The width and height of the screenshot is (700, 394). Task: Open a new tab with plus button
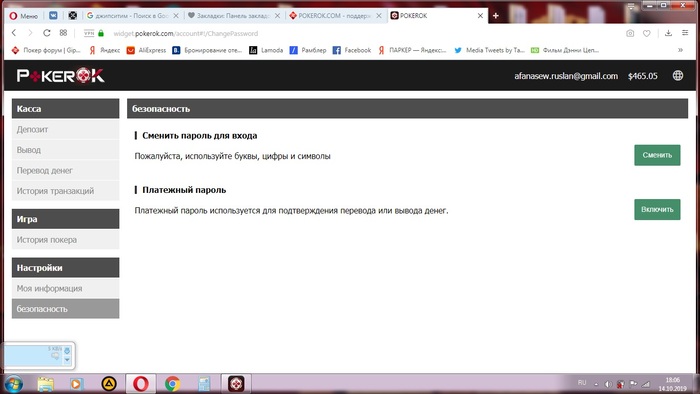[x=496, y=16]
